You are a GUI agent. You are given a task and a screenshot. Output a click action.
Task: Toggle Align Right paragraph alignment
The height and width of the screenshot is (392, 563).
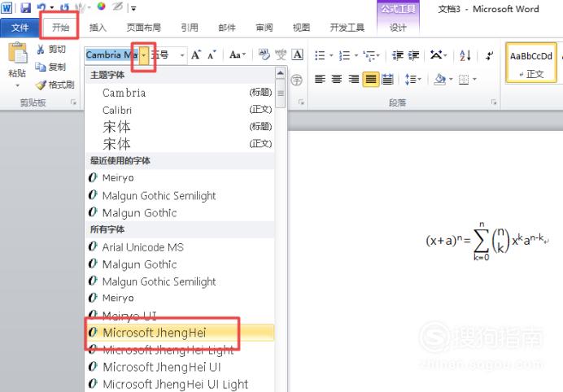[354, 79]
